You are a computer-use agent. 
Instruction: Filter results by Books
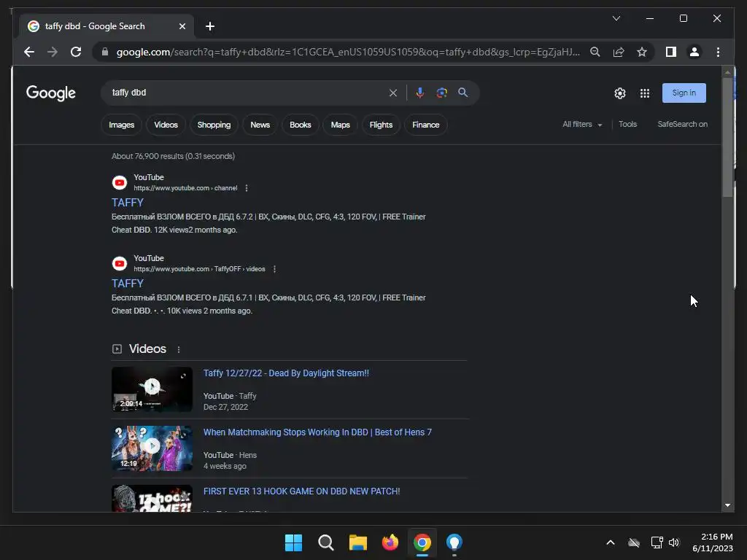click(300, 125)
